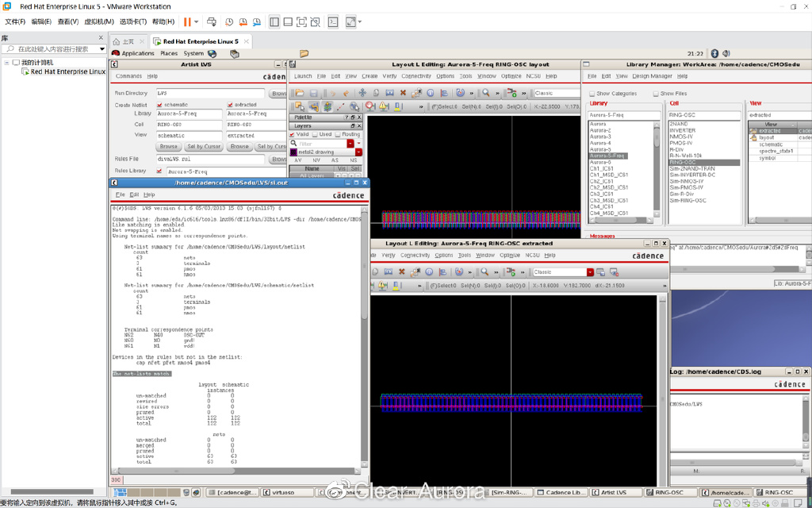
Task: Revert to VM snapshot icon
Action: [x=243, y=21]
